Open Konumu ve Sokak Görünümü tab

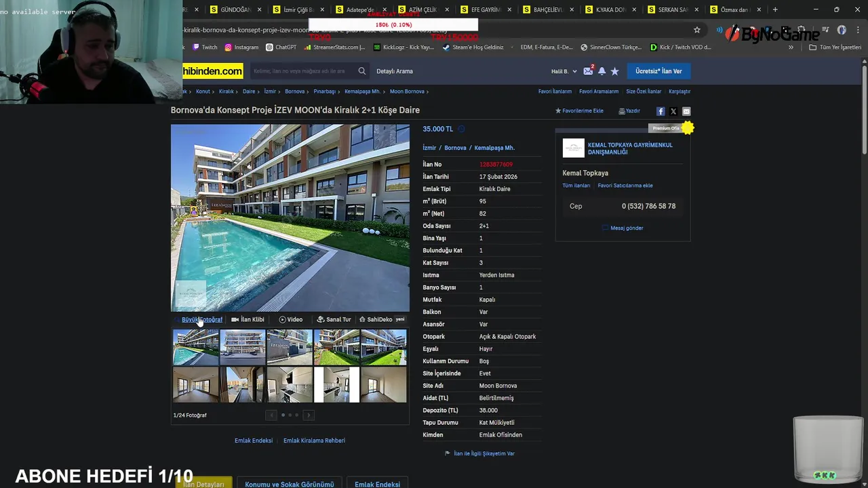(x=290, y=483)
